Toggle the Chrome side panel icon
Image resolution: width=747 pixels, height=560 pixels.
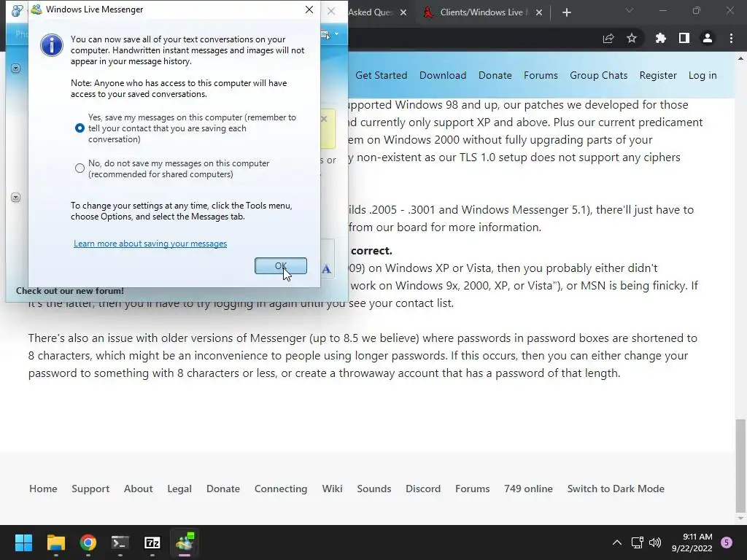[684, 38]
